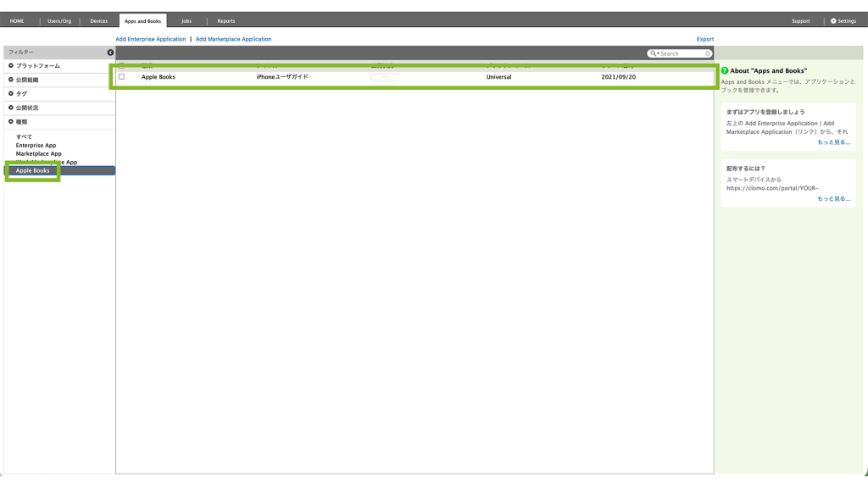Clear the search field with X icon

point(708,53)
